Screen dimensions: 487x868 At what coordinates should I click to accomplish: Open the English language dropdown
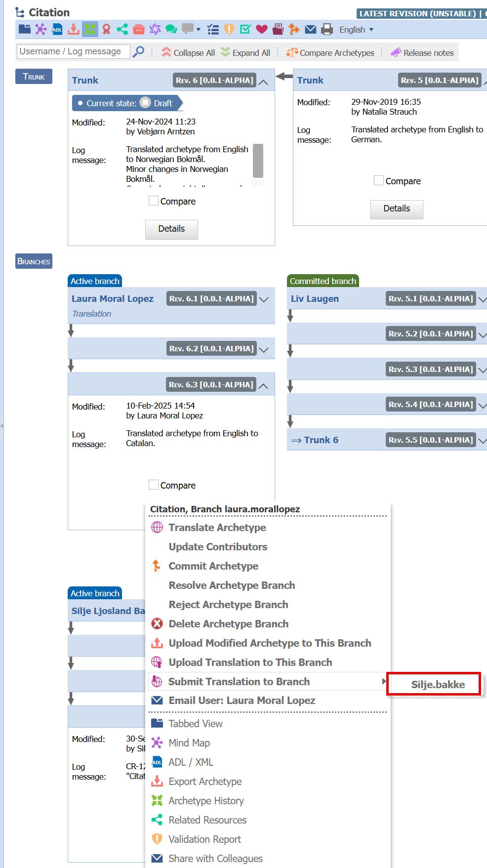(x=356, y=30)
